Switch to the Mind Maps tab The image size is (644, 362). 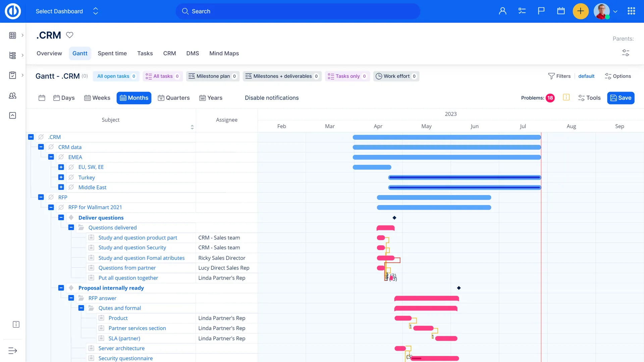coord(224,53)
